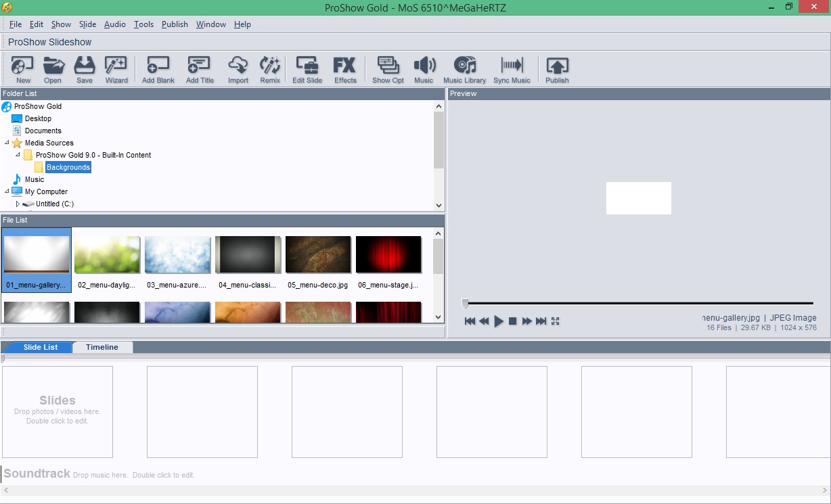Click the Publish toolbar icon
The height and width of the screenshot is (504, 831).
[557, 70]
